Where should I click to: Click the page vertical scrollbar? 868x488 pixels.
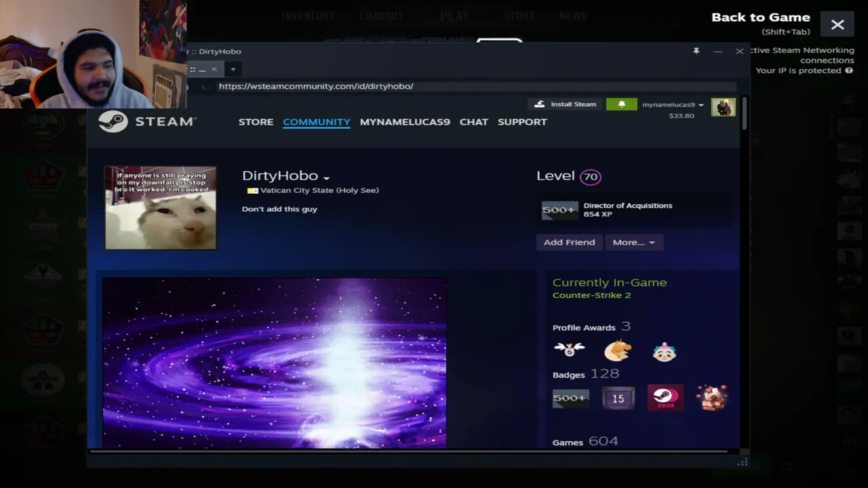(744, 114)
